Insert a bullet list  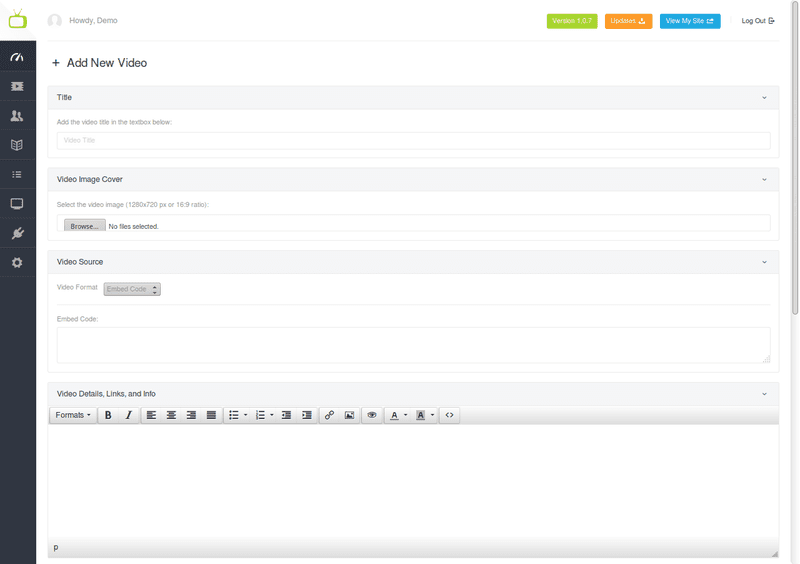pos(234,415)
